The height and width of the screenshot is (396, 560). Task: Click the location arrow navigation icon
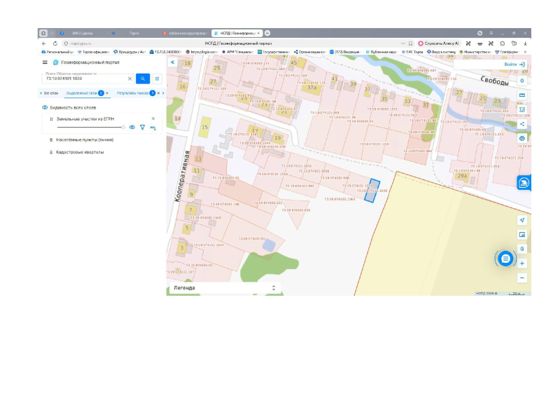(522, 220)
